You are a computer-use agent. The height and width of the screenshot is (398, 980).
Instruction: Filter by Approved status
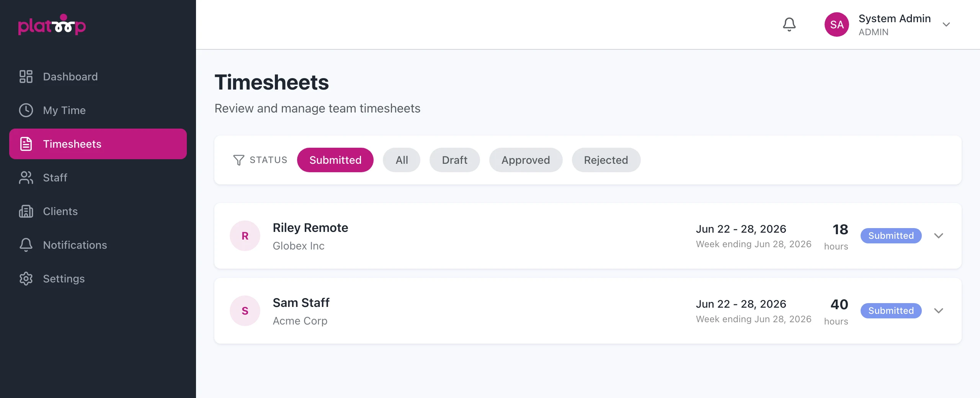(x=526, y=160)
